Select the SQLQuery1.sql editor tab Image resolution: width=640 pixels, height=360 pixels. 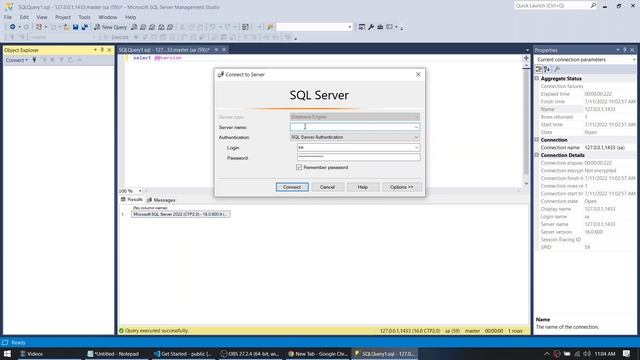(163, 50)
